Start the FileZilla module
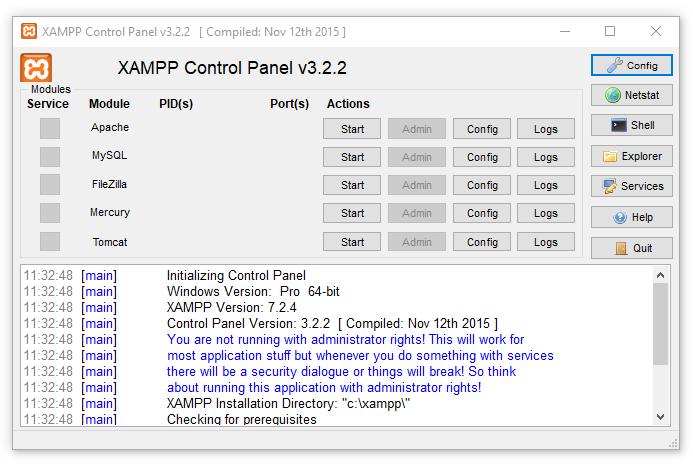693x464 pixels. coord(352,185)
